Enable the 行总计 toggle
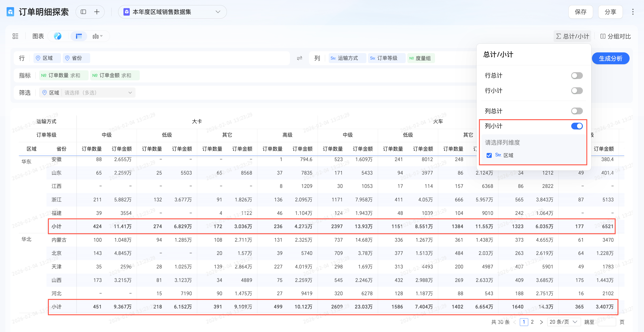This screenshot has height=332, width=644. [577, 75]
